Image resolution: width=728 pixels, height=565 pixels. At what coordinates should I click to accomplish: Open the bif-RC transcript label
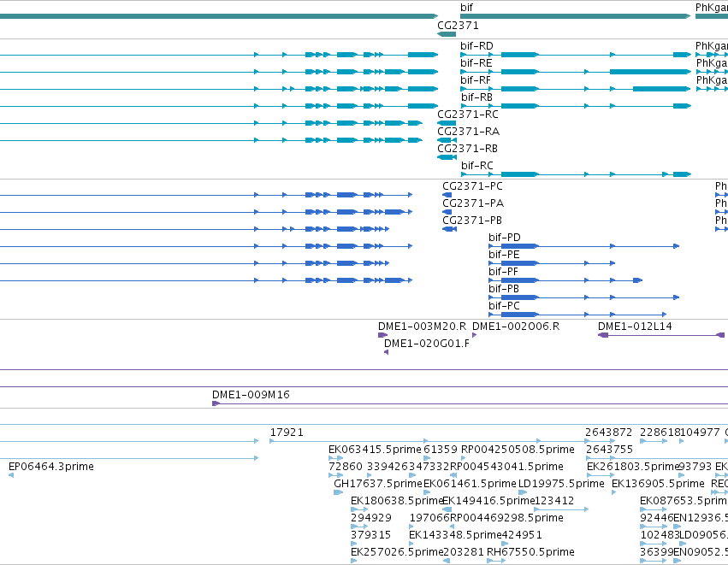(477, 166)
